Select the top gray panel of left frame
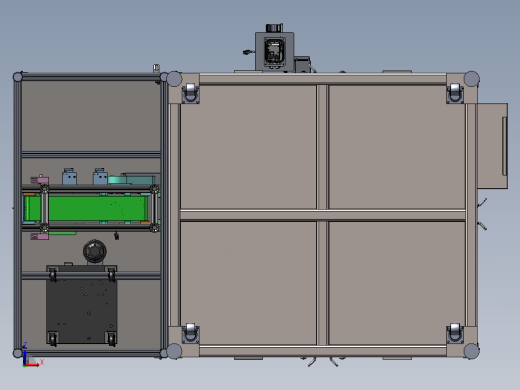This screenshot has height=390, width=520. 91,116
